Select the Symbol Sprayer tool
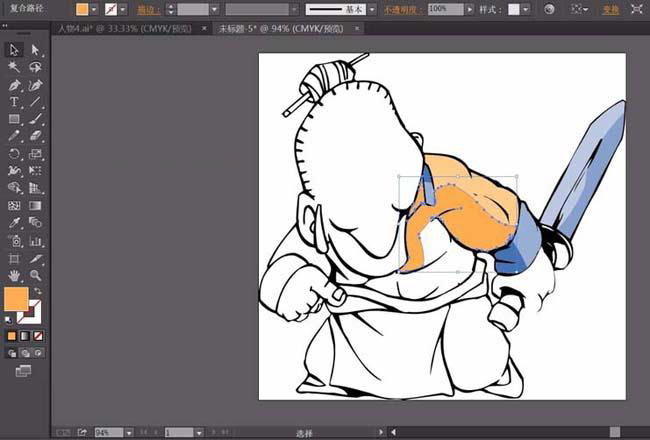The height and width of the screenshot is (440, 650). click(14, 241)
